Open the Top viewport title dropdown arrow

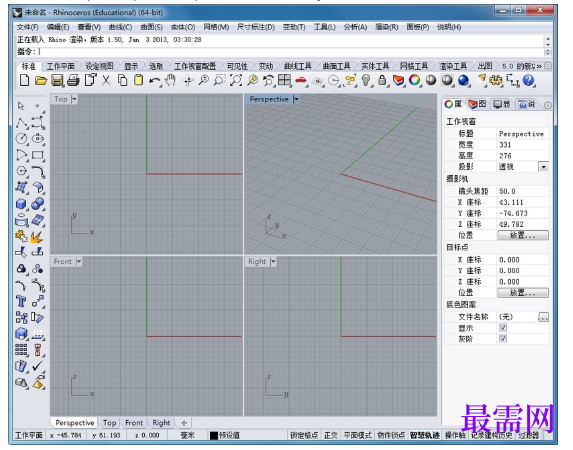74,99
